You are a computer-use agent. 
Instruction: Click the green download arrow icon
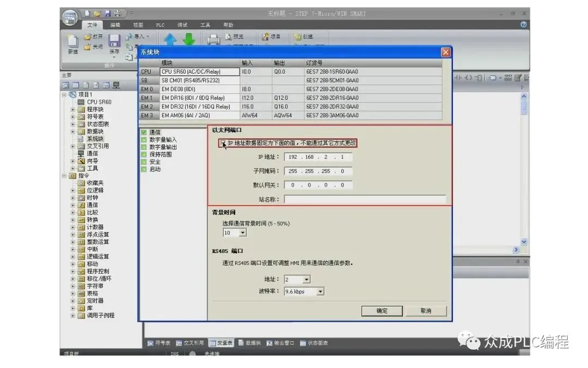tap(189, 39)
